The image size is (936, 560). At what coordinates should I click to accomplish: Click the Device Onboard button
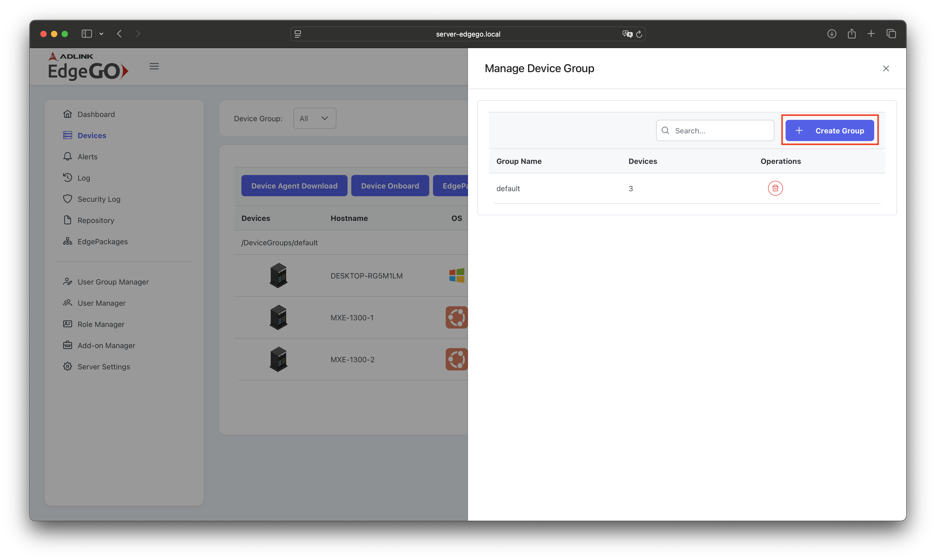pyautogui.click(x=390, y=186)
